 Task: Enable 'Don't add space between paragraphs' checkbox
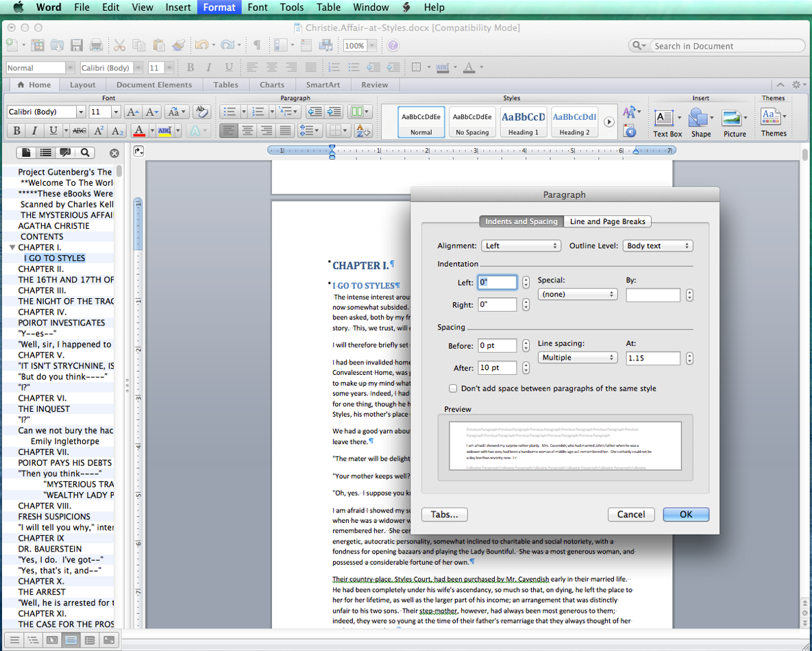[453, 389]
